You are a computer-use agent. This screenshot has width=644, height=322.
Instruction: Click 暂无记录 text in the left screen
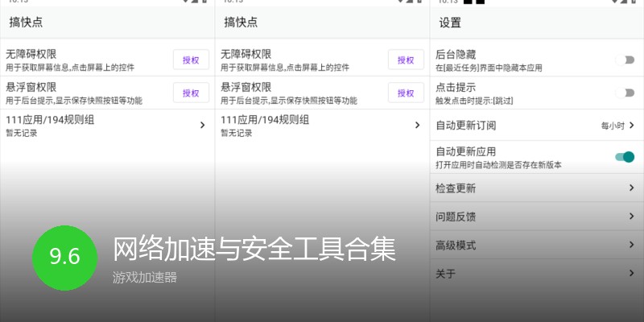click(x=22, y=133)
